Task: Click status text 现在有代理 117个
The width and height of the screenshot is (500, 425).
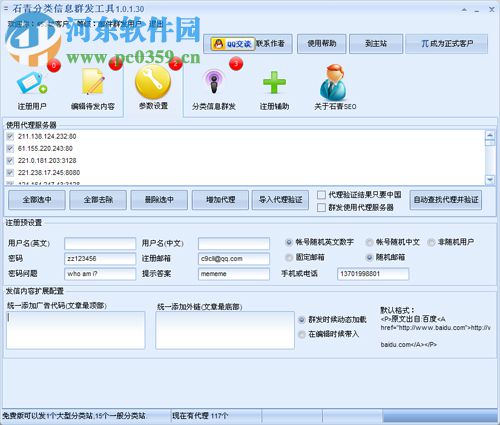Action: pos(200,416)
